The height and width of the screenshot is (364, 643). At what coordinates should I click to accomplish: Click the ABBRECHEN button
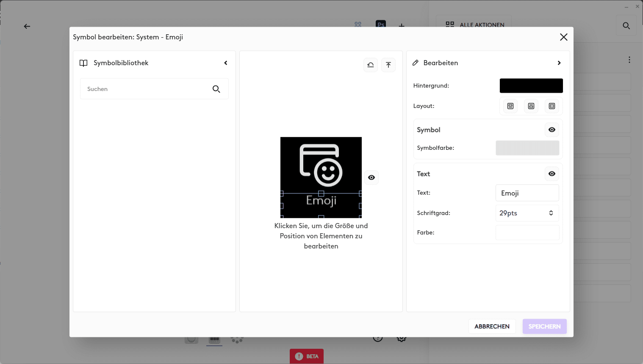(x=492, y=326)
